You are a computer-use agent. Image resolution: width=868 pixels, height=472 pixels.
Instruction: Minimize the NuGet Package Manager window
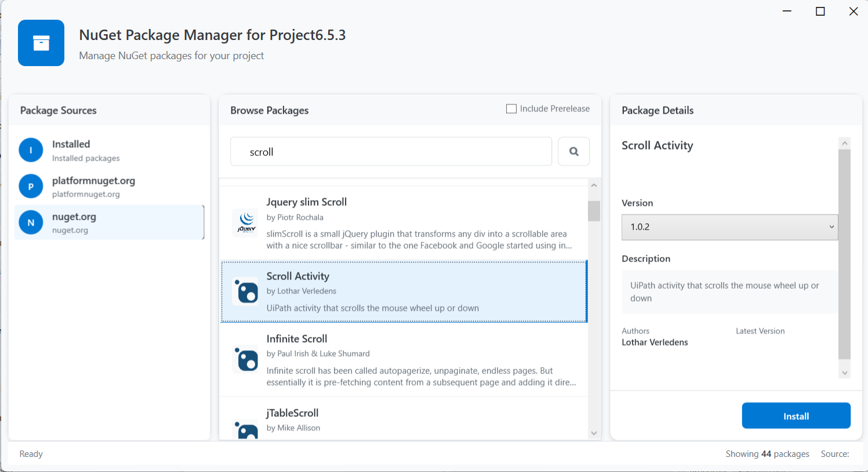point(787,11)
